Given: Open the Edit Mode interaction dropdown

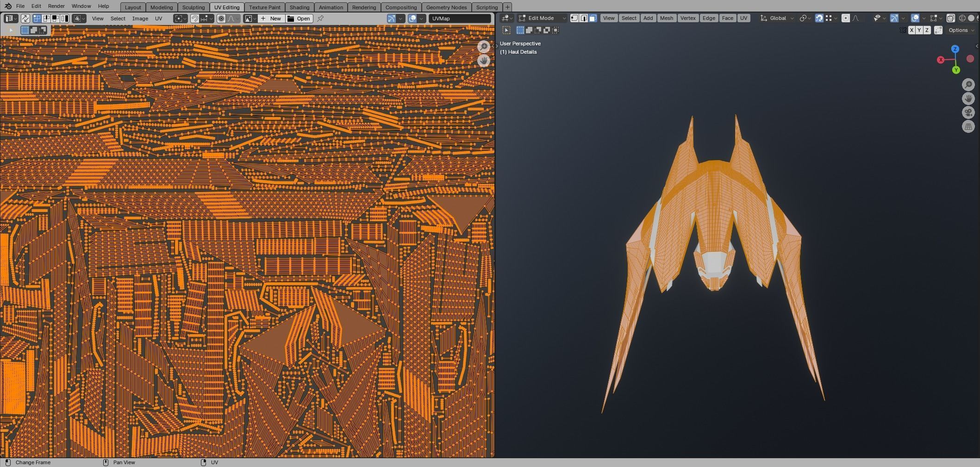Looking at the screenshot, I should (542, 18).
